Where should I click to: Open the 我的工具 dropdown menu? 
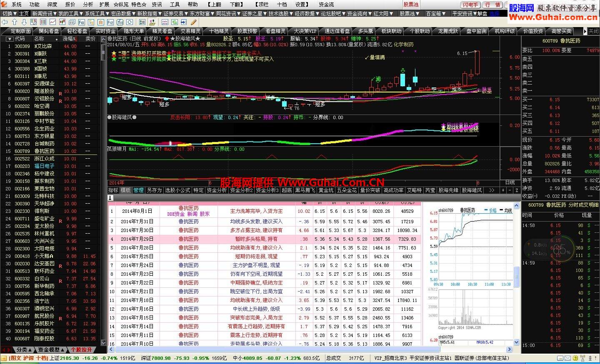[x=70, y=13]
